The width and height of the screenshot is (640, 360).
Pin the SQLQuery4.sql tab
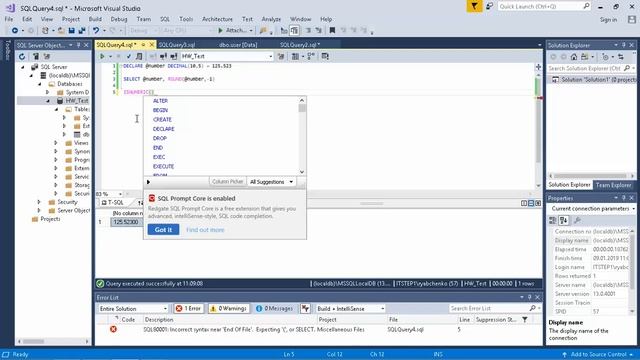tap(143, 44)
